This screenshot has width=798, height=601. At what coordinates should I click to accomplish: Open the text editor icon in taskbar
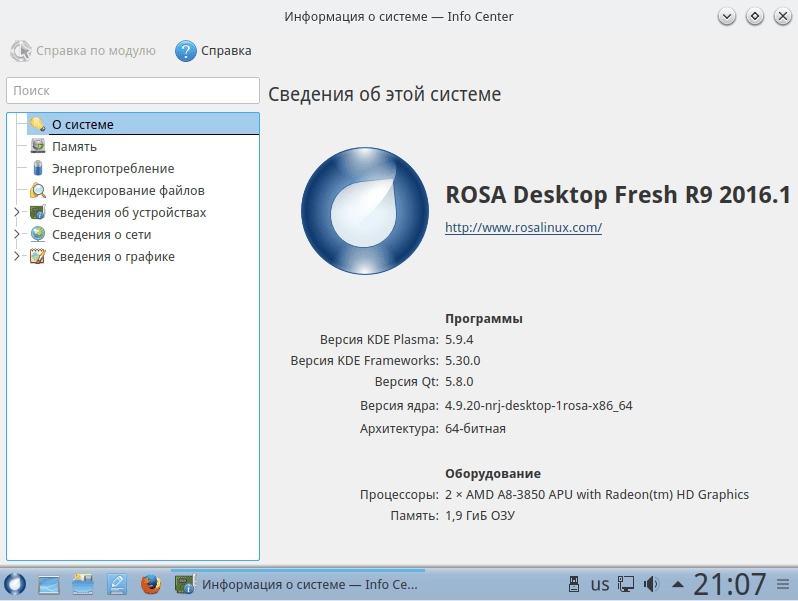click(x=117, y=584)
